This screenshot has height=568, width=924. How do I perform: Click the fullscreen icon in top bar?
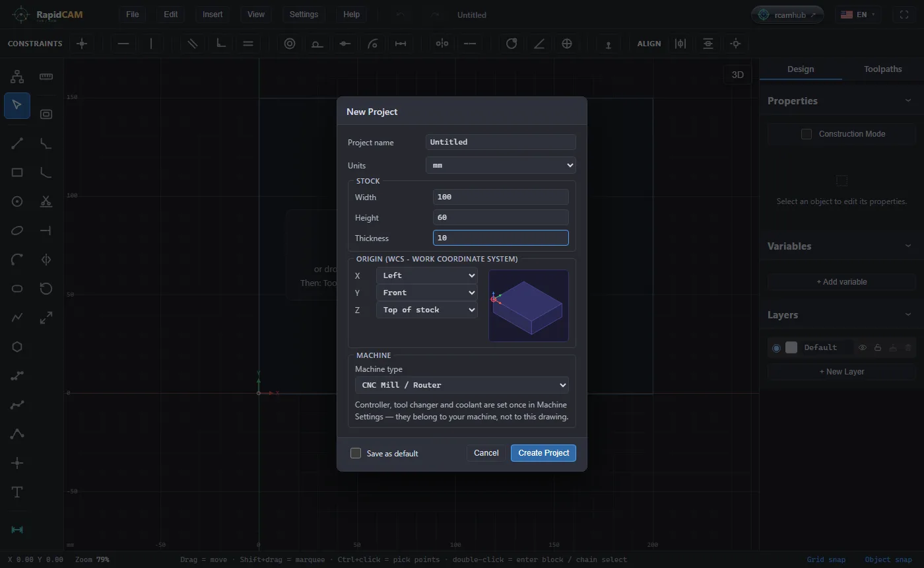[904, 15]
